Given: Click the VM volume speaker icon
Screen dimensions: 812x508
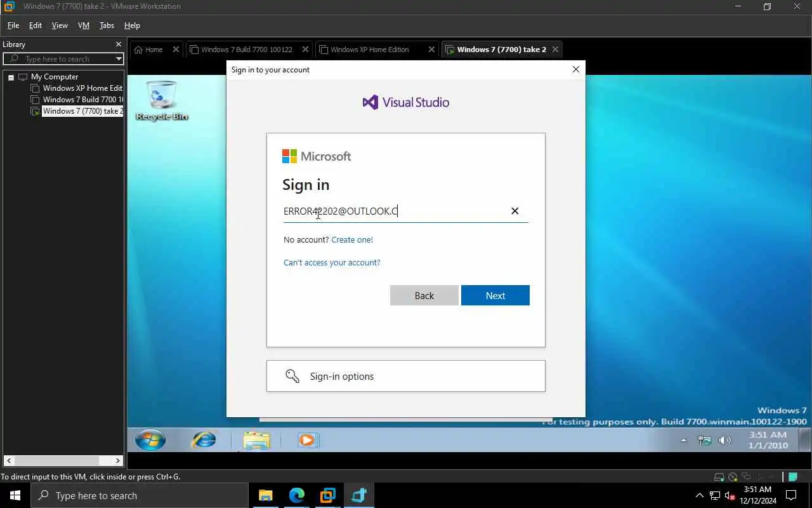Looking at the screenshot, I should pyautogui.click(x=724, y=440).
